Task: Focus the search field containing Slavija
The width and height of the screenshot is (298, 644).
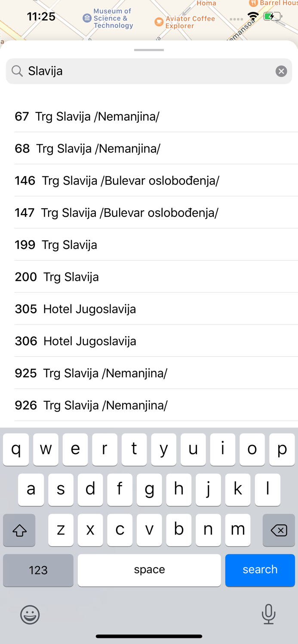Action: (x=146, y=71)
